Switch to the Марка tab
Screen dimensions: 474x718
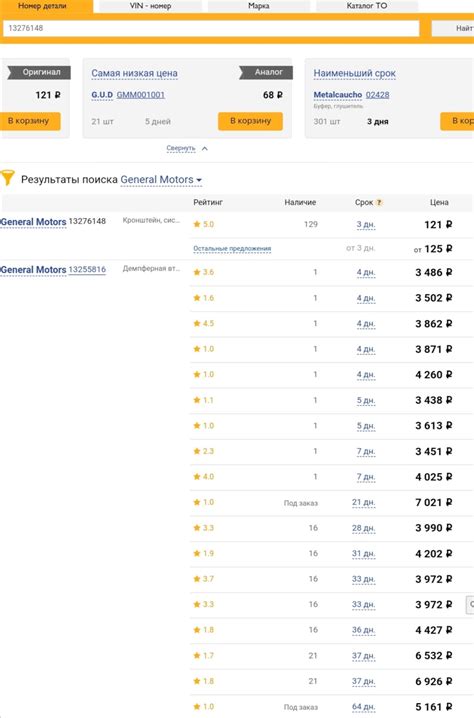[259, 6]
